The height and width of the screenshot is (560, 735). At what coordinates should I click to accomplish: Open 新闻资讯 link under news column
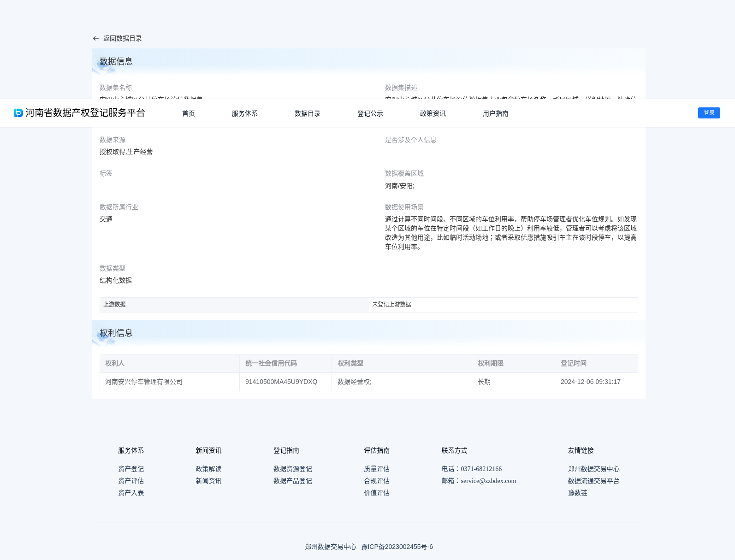point(208,481)
